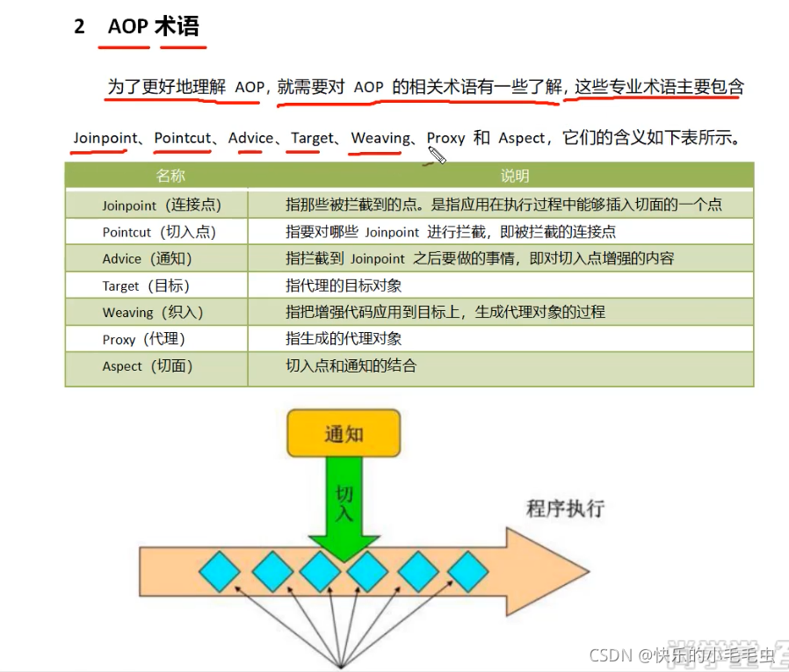Click the yellow 通知 (Advice) box
Viewport: 789px width, 672px height.
(x=343, y=432)
